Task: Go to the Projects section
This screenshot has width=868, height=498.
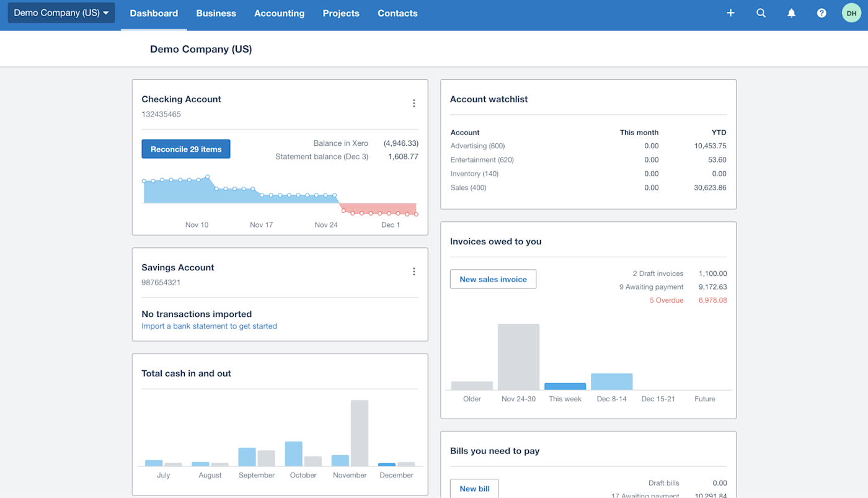Action: (x=340, y=13)
